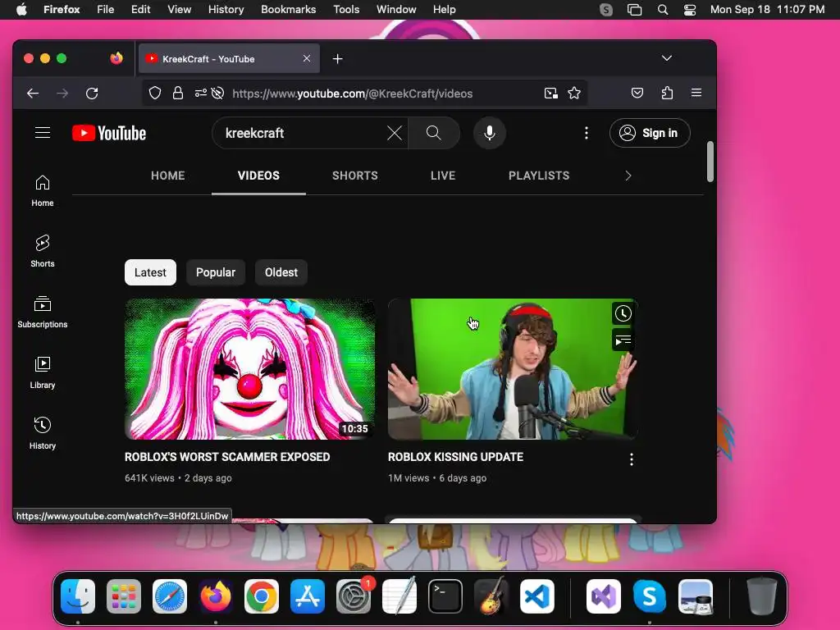Open the Bookmarks menu in menu bar
The image size is (840, 630).
(288, 10)
